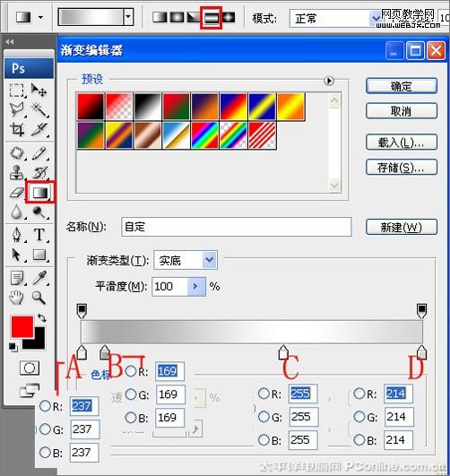Choose radial gradient style in options bar

point(177,17)
